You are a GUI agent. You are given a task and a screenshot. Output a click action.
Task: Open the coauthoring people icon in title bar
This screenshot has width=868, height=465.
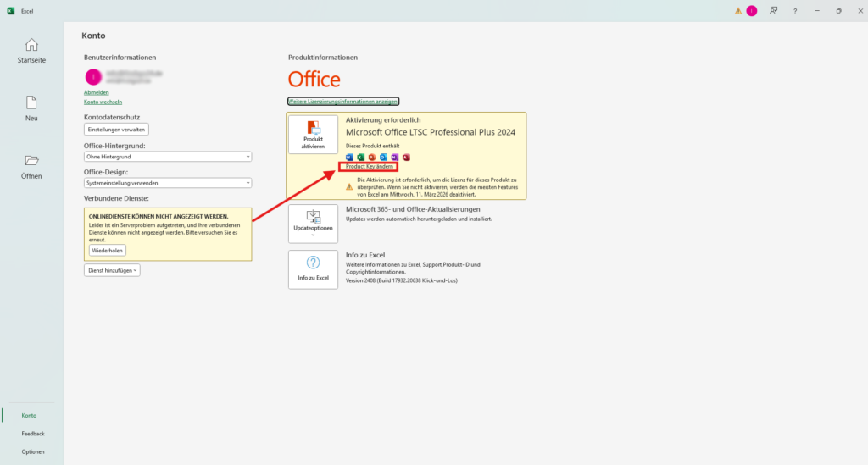pos(772,11)
